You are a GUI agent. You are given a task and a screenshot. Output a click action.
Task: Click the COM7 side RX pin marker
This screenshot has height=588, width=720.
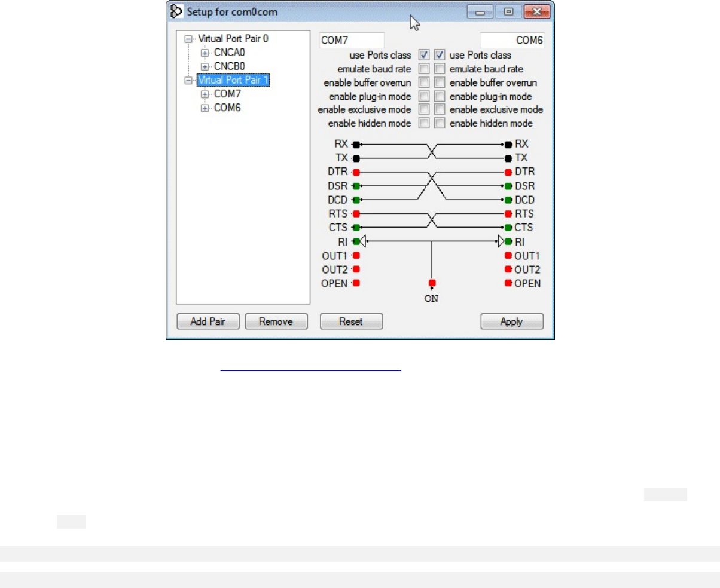[x=356, y=145]
